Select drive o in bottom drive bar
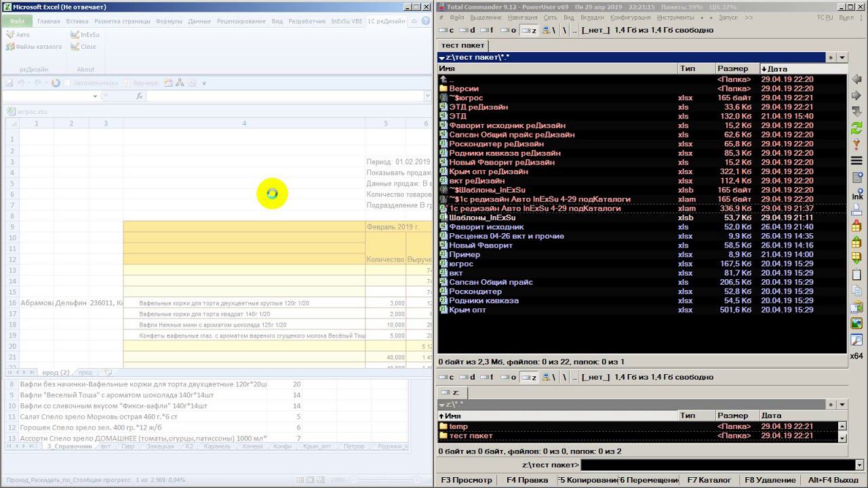The height and width of the screenshot is (488, 868). 509,378
